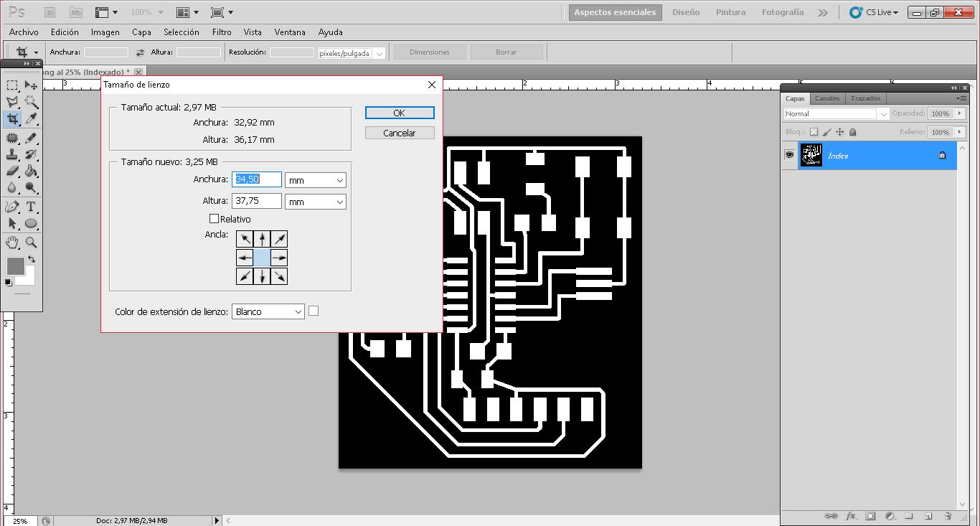Screen dimensions: 980x526
Task: Open the Ventana menu
Action: 290,32
